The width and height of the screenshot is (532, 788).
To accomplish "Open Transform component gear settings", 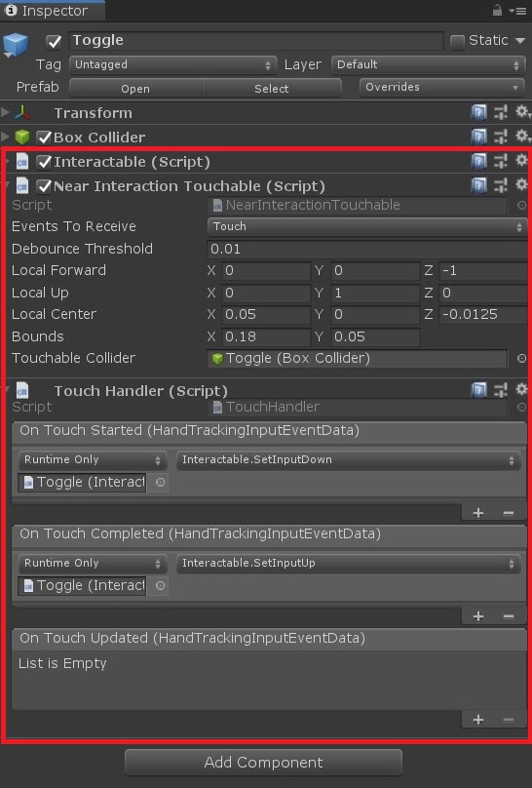I will point(522,111).
